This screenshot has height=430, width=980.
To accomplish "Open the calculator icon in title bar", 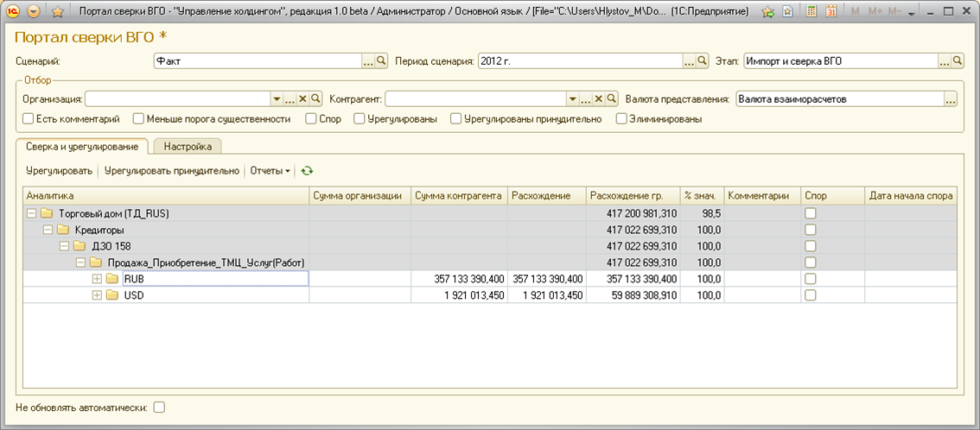I will [x=811, y=12].
